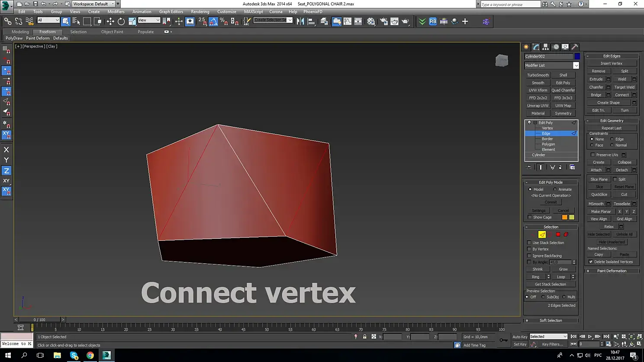Enable the Preserve UVs checkbox
This screenshot has height=362, width=644.
point(593,155)
